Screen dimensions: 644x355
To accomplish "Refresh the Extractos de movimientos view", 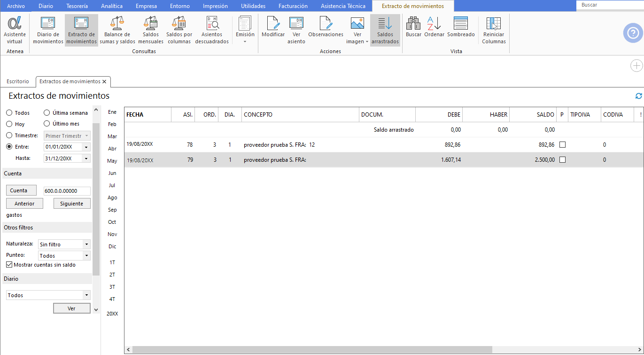I will pyautogui.click(x=638, y=96).
